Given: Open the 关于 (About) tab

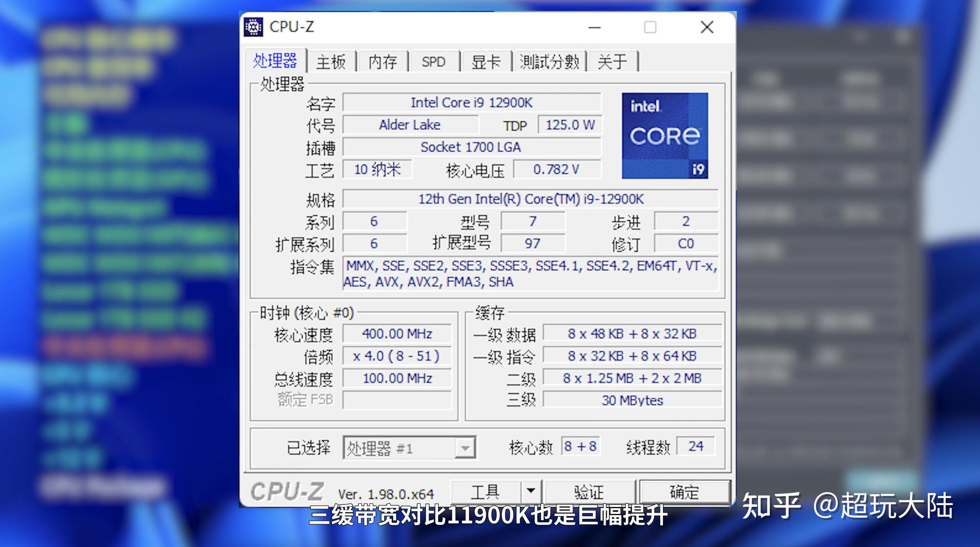Looking at the screenshot, I should pyautogui.click(x=612, y=61).
